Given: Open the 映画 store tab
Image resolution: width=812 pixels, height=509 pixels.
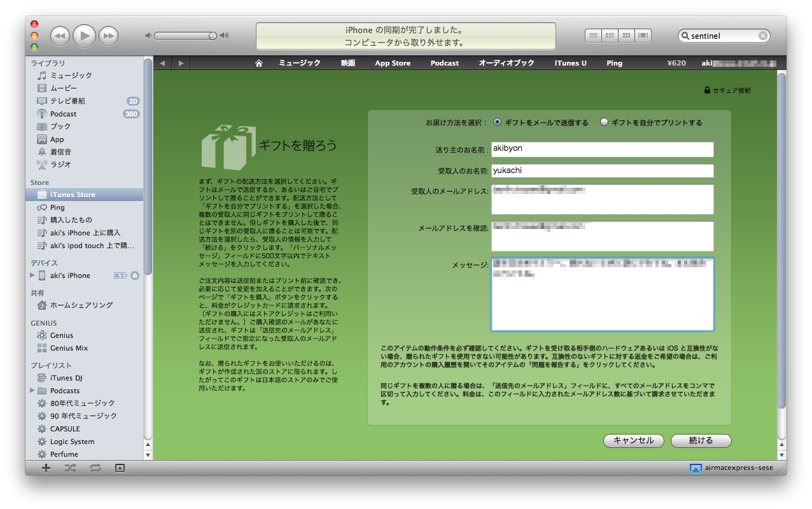Looking at the screenshot, I should coord(348,63).
